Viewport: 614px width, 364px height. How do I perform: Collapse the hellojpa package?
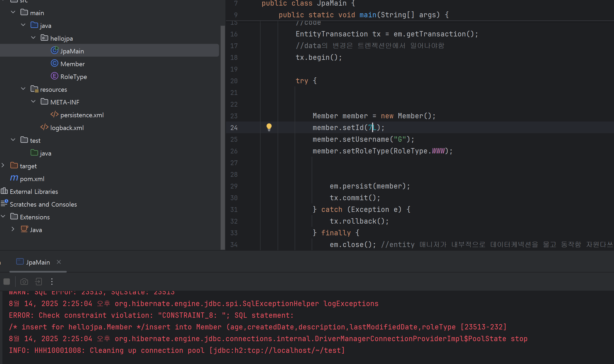click(x=33, y=38)
